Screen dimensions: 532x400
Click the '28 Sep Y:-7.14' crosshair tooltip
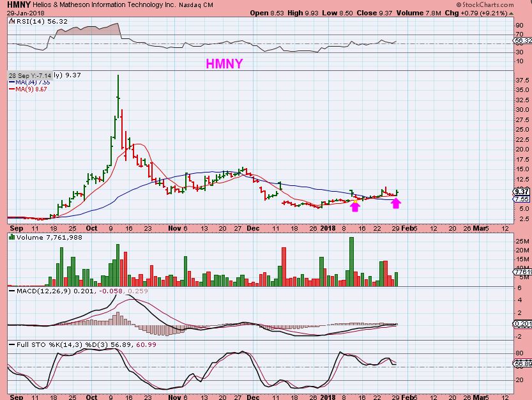[30, 76]
